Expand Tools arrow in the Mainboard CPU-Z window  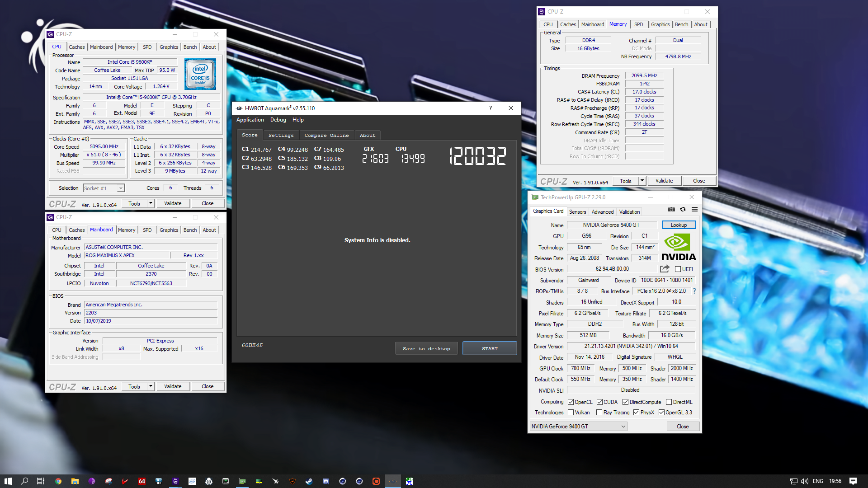coord(151,386)
